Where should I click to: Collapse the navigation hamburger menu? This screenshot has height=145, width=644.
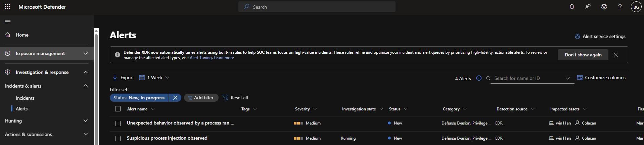[x=8, y=22]
